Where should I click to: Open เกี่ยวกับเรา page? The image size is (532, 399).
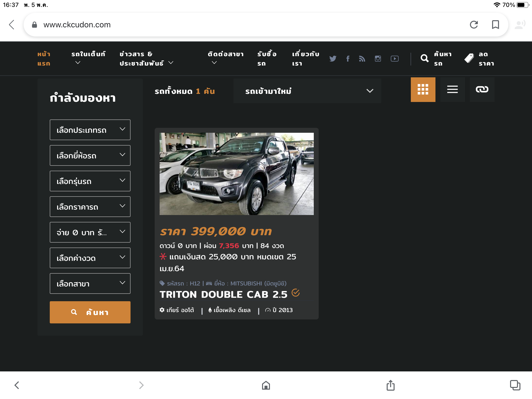point(306,59)
